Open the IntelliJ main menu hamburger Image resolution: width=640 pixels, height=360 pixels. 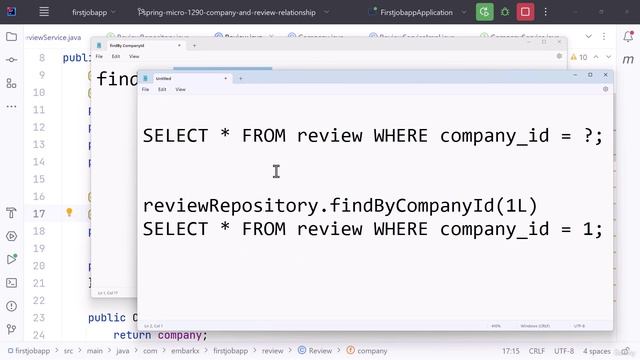coord(44,12)
